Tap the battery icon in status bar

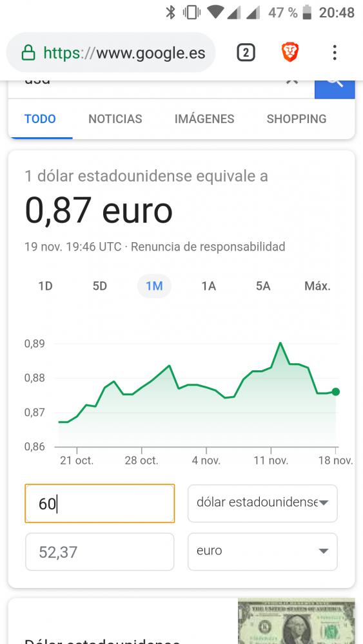click(307, 12)
